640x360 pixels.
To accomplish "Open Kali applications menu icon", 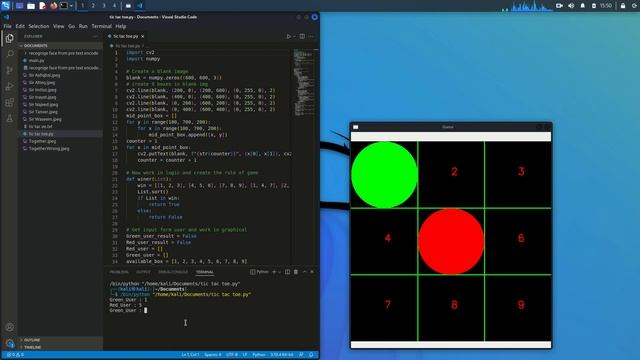I will click(6, 6).
